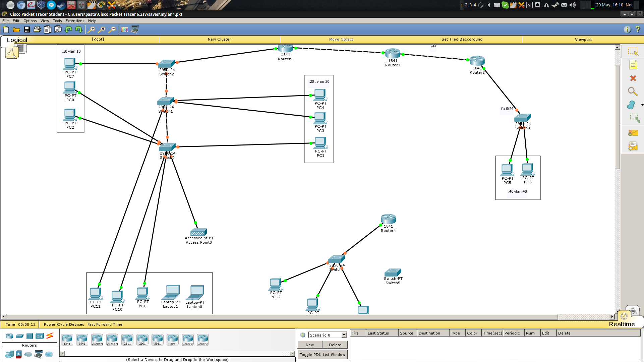Open the File menu

tap(5, 21)
